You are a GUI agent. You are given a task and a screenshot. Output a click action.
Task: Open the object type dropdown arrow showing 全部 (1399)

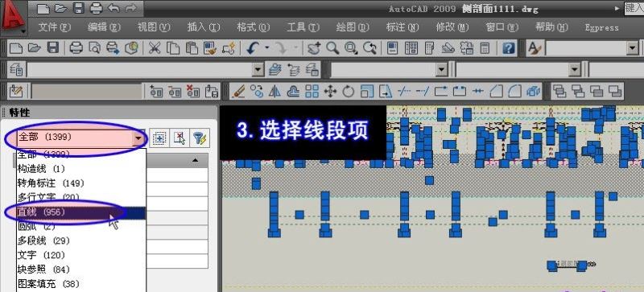(x=138, y=138)
